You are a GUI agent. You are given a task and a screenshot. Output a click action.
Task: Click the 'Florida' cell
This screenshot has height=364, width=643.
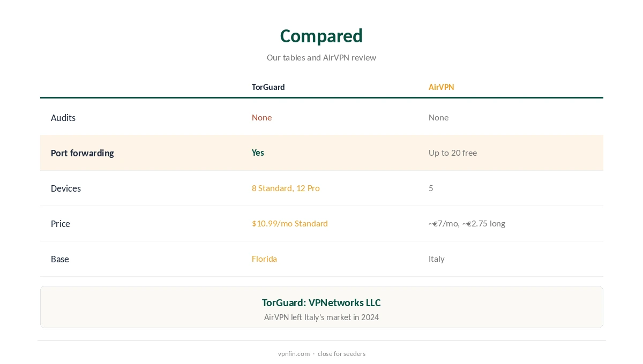click(x=265, y=259)
